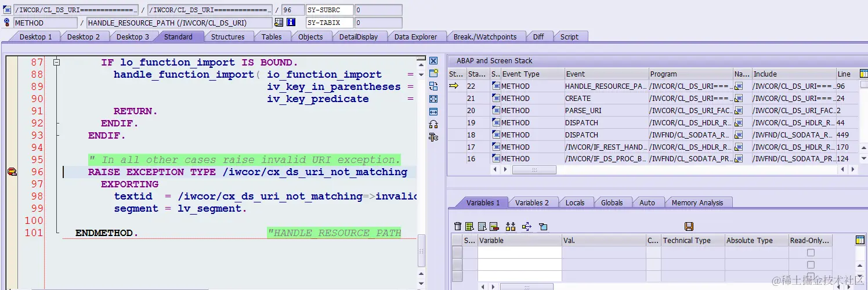Click method icon in stack level 21 row
This screenshot has width=868, height=290.
click(x=496, y=98)
